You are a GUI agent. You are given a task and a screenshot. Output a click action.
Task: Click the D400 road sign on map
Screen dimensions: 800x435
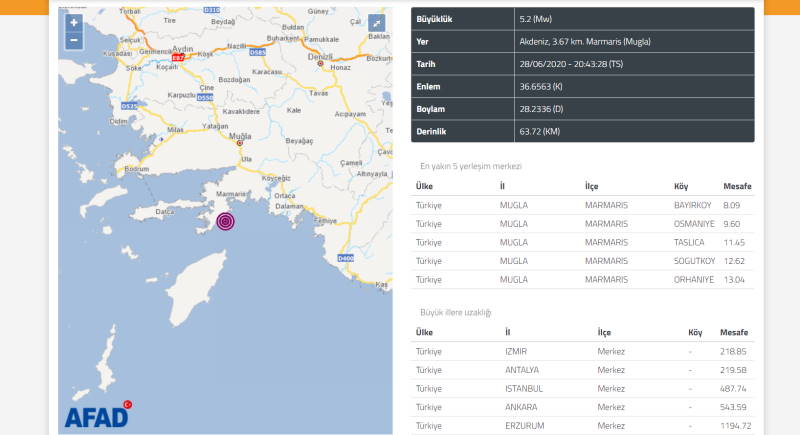[x=345, y=259]
